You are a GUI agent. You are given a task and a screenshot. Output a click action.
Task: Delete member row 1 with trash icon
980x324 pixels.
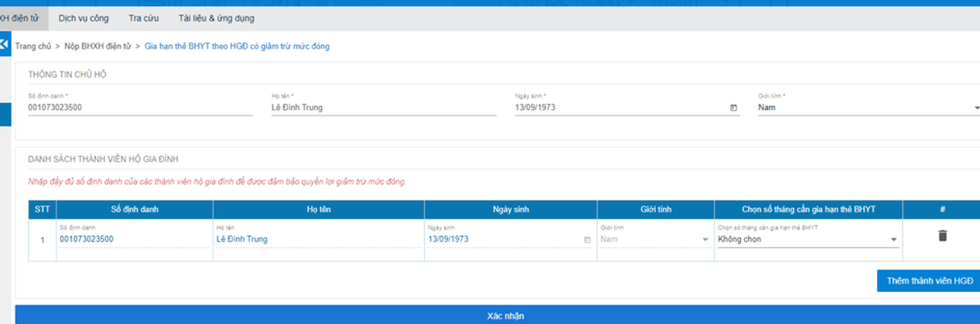point(942,236)
